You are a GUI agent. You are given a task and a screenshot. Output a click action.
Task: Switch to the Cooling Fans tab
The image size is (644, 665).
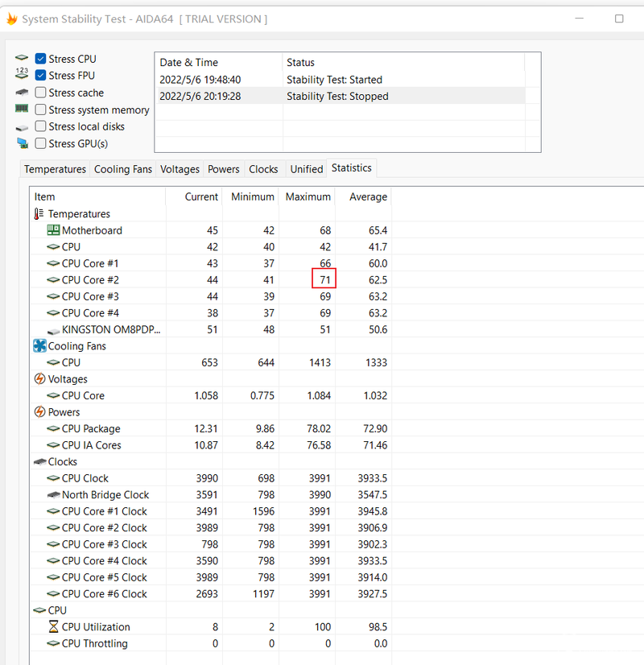123,169
